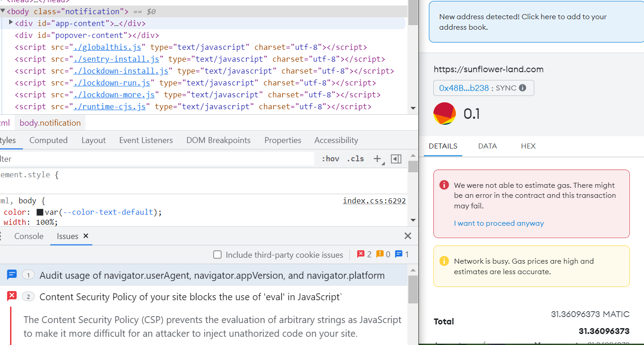Click the styles pane scrollbar down arrow
The width and height of the screenshot is (644, 345).
pos(413,220)
